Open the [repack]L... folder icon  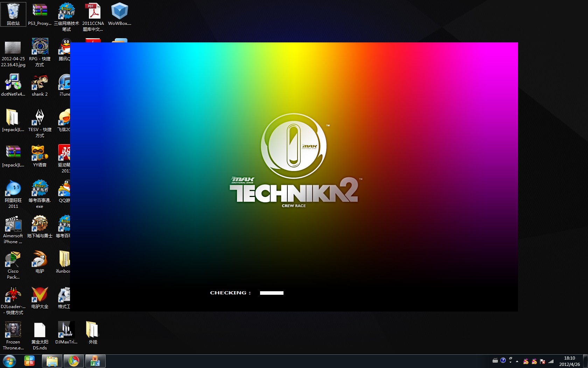pos(13,121)
